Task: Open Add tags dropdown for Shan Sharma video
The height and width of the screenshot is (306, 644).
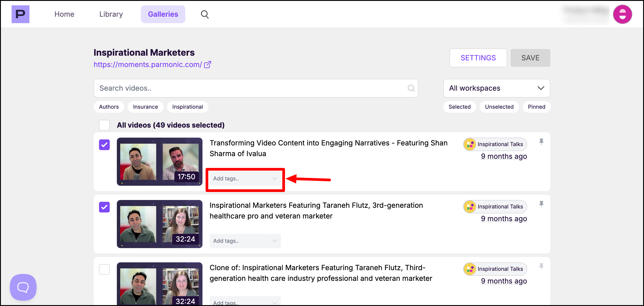Action: [245, 178]
